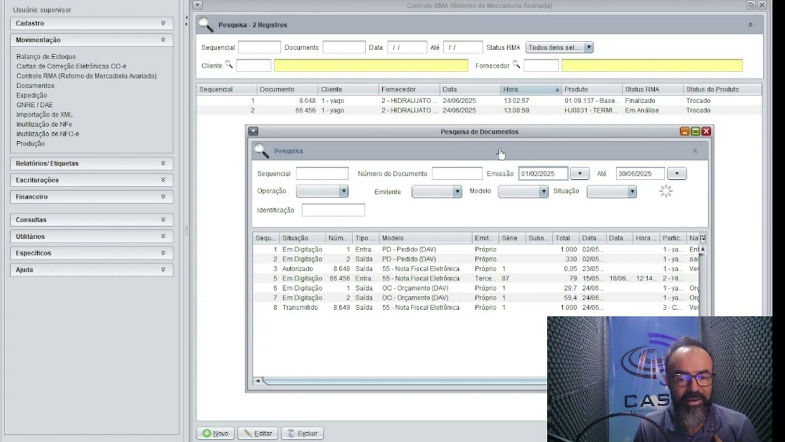Screen dimensions: 785x442
Task: Minimize the Pesquisa de Documentos window
Action: [684, 131]
